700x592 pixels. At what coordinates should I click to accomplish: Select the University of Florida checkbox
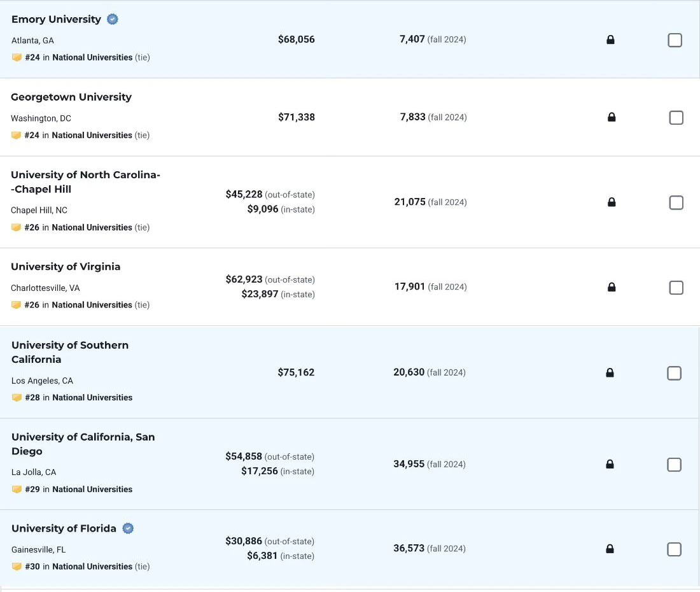(x=674, y=549)
